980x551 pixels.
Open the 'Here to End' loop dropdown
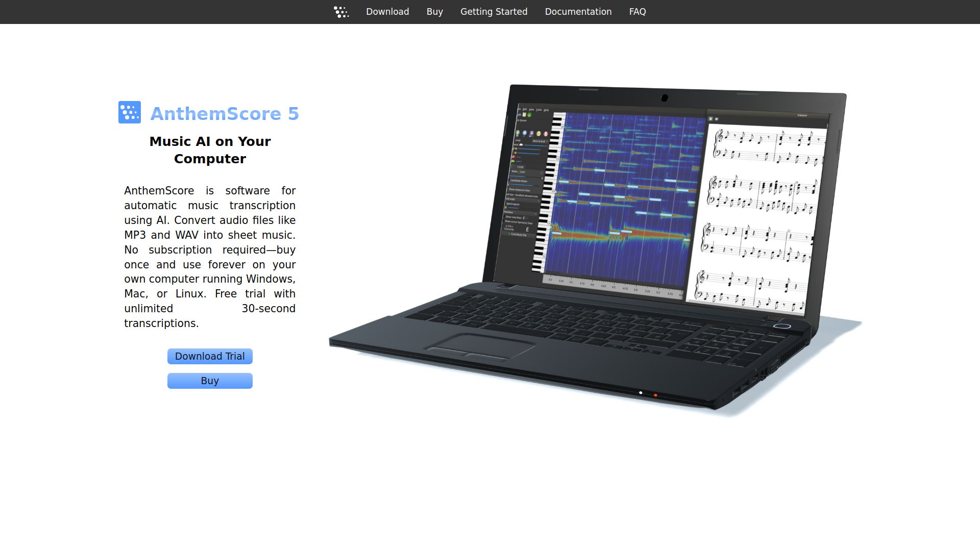[x=540, y=141]
